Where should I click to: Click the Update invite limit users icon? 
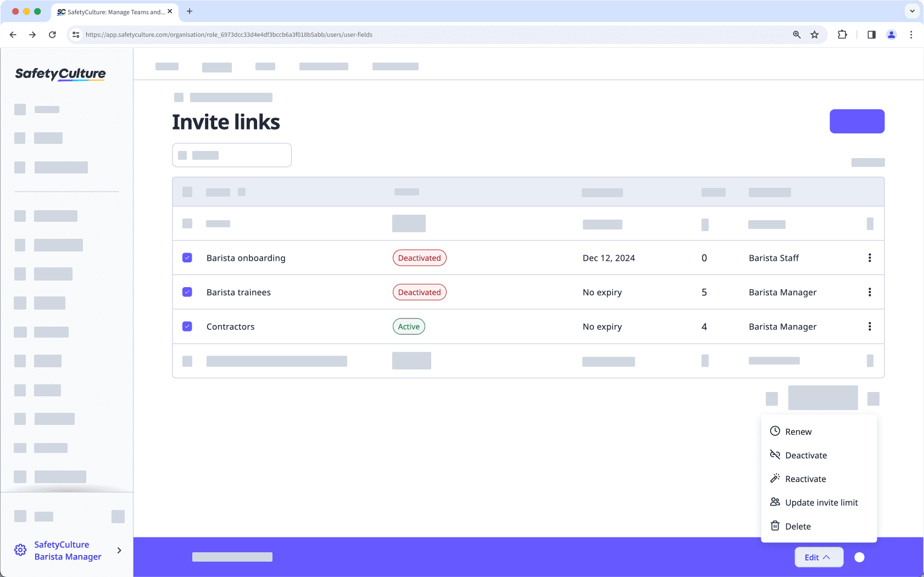775,502
